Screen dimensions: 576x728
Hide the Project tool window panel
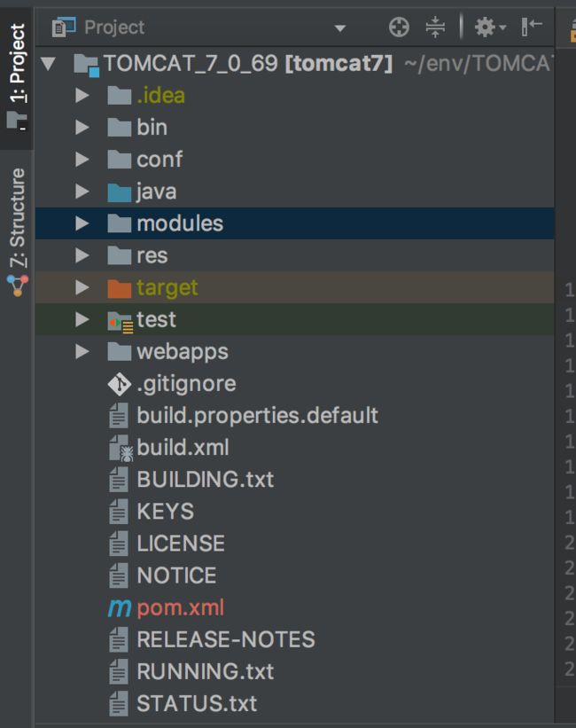point(532,27)
